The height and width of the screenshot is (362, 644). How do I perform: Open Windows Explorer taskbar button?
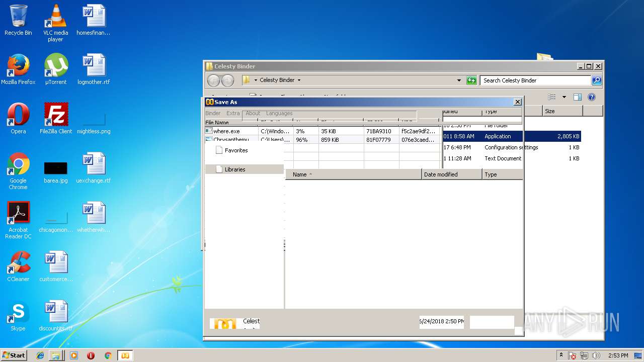pyautogui.click(x=55, y=355)
